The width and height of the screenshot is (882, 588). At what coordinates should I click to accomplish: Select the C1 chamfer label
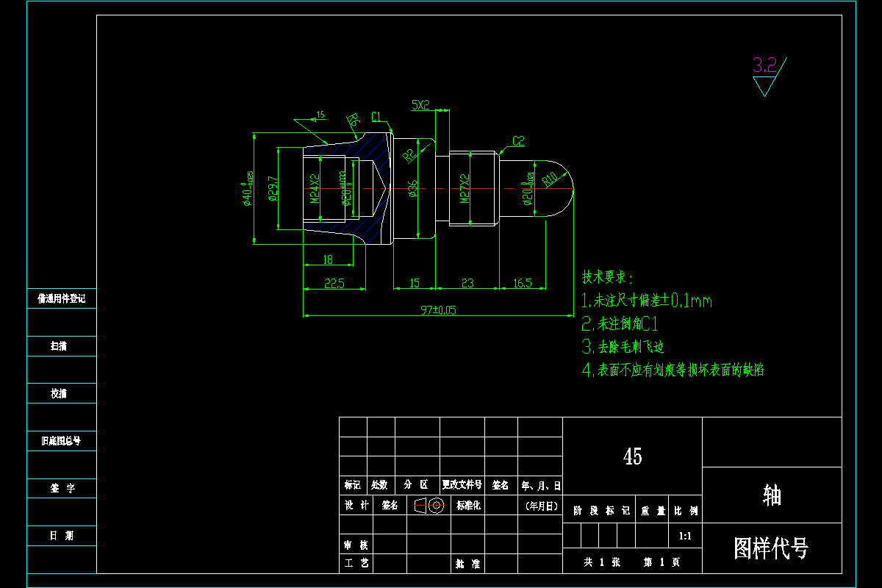point(376,116)
